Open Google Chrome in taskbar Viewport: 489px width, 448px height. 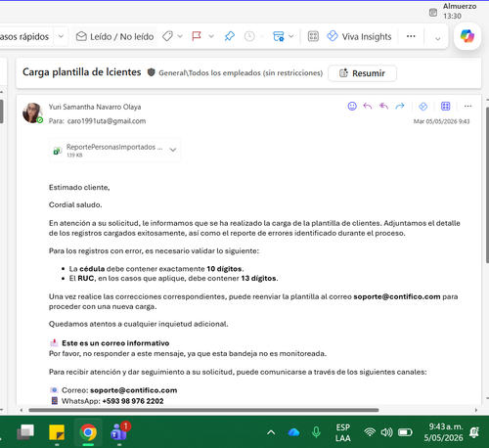88,432
